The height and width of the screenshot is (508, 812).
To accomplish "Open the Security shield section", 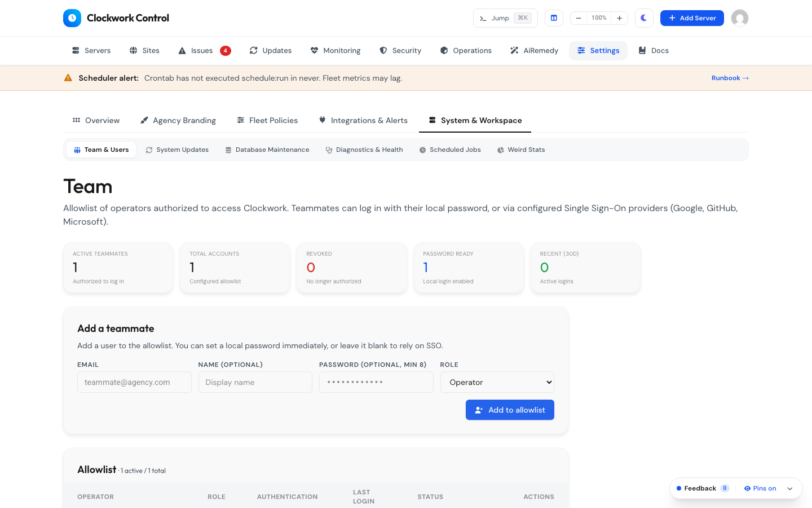I will [400, 51].
